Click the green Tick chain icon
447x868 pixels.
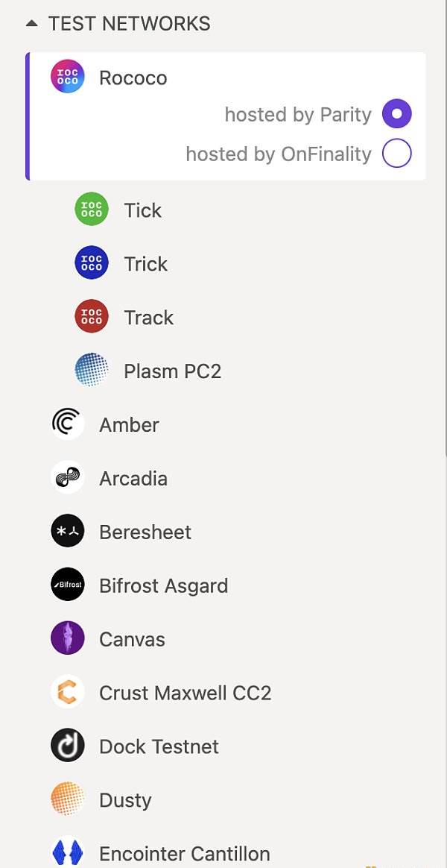(x=92, y=210)
